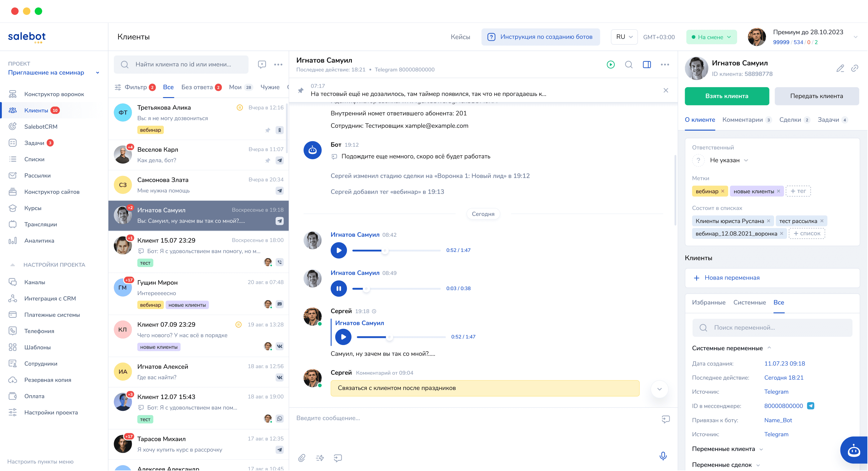Click the three-dots menu in chat header
Viewport: 868px width, 471px height.
pos(665,65)
